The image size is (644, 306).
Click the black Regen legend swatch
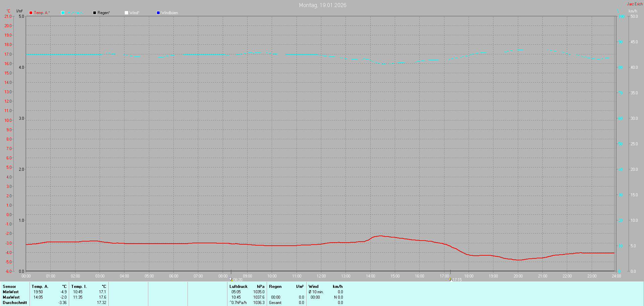(x=95, y=13)
